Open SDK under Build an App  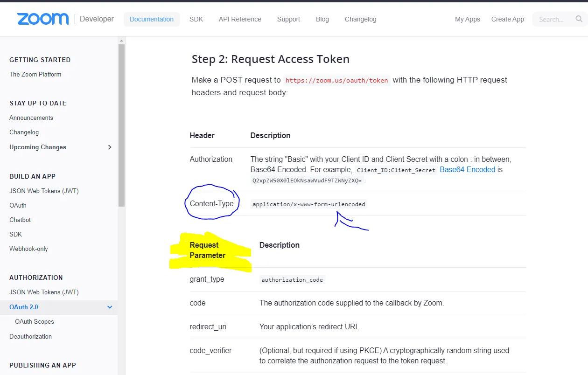click(16, 234)
